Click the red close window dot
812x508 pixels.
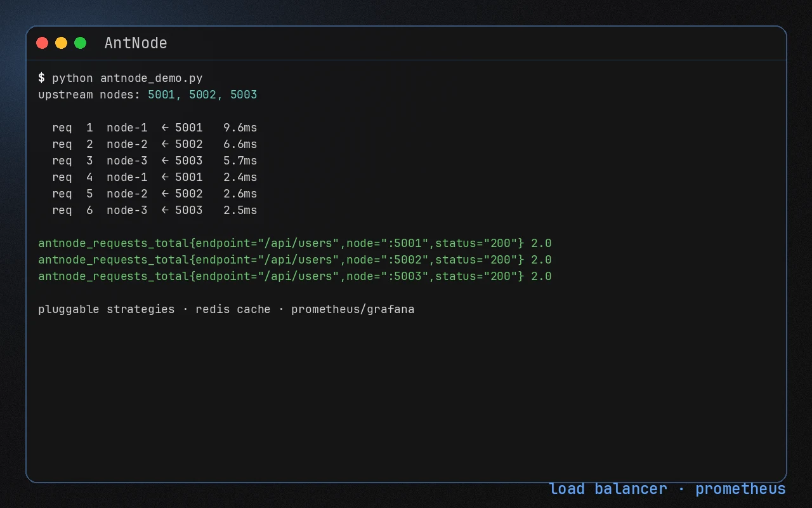pyautogui.click(x=43, y=43)
